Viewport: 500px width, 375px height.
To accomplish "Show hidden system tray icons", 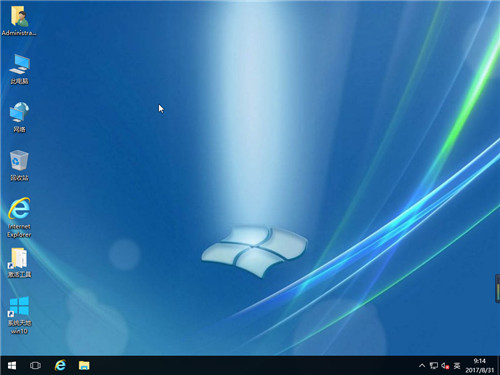I will (422, 366).
